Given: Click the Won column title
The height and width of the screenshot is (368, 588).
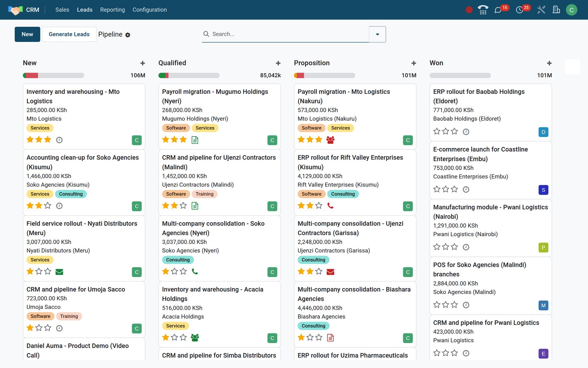Looking at the screenshot, I should 436,63.
